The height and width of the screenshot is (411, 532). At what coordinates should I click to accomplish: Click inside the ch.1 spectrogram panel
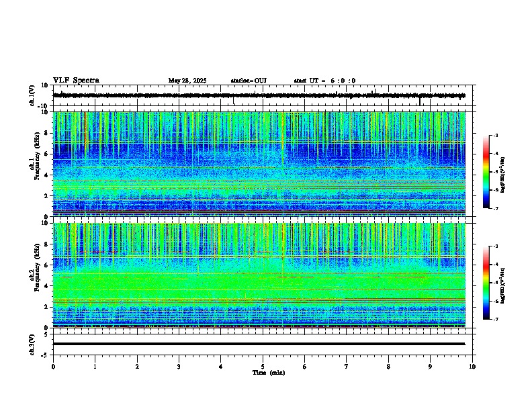click(259, 164)
